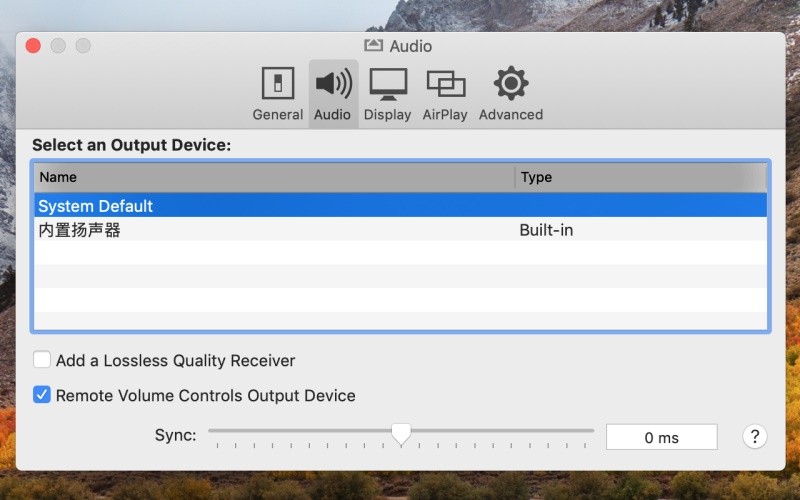Open the AirPlay overlapping screens icon

click(x=445, y=84)
